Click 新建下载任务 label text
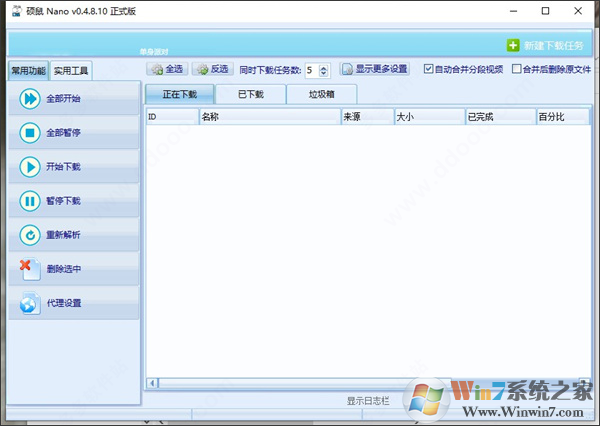The height and width of the screenshot is (426, 600). pos(553,46)
